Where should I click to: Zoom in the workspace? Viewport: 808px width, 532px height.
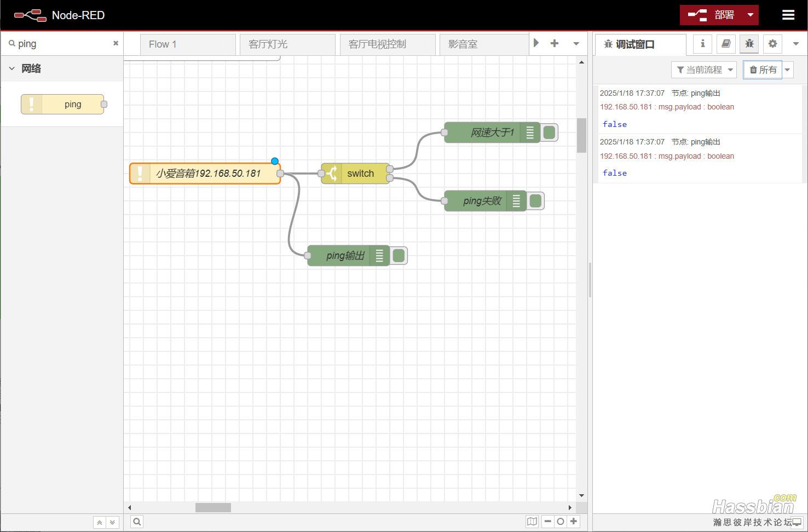click(573, 522)
